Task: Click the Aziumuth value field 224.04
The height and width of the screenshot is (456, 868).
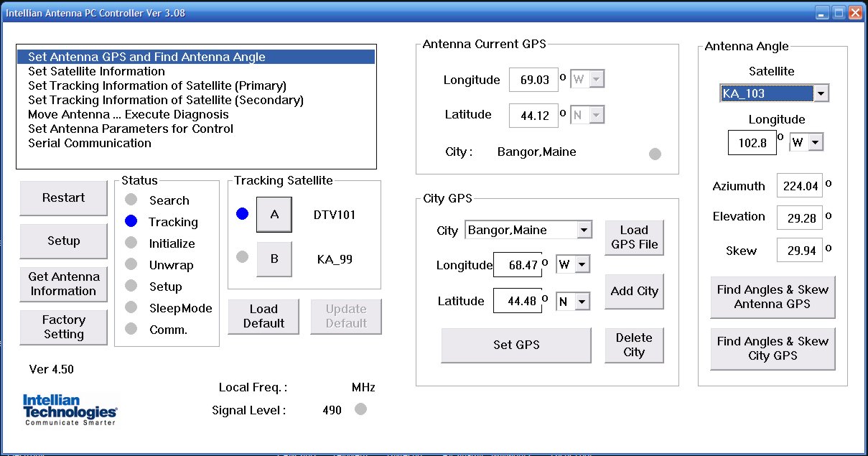Action: pos(801,186)
